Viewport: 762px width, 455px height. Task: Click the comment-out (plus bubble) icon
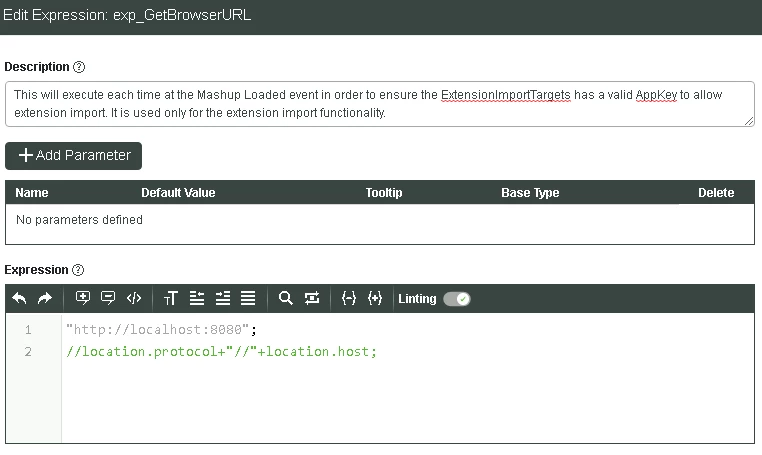click(83, 298)
